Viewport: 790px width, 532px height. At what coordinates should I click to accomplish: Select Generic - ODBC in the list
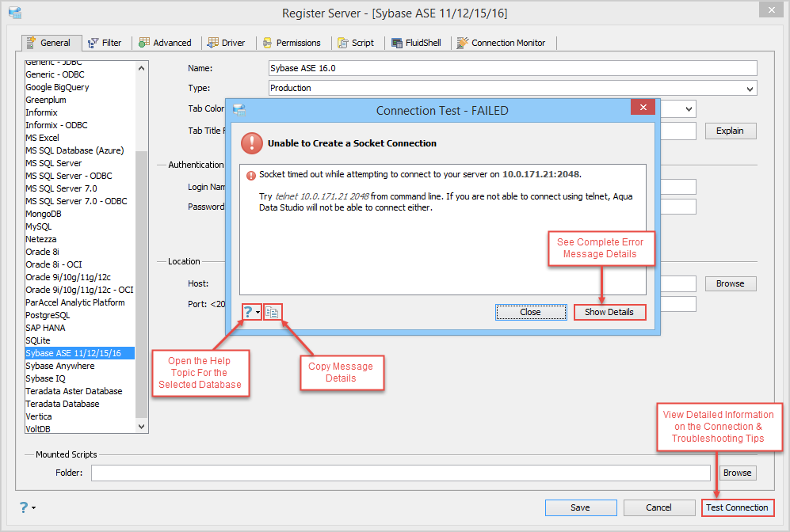click(x=55, y=74)
